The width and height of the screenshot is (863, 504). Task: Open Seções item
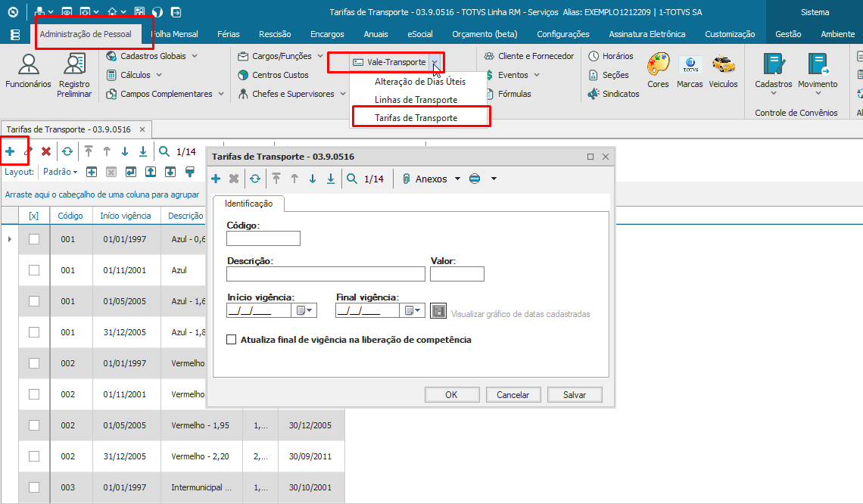point(608,75)
